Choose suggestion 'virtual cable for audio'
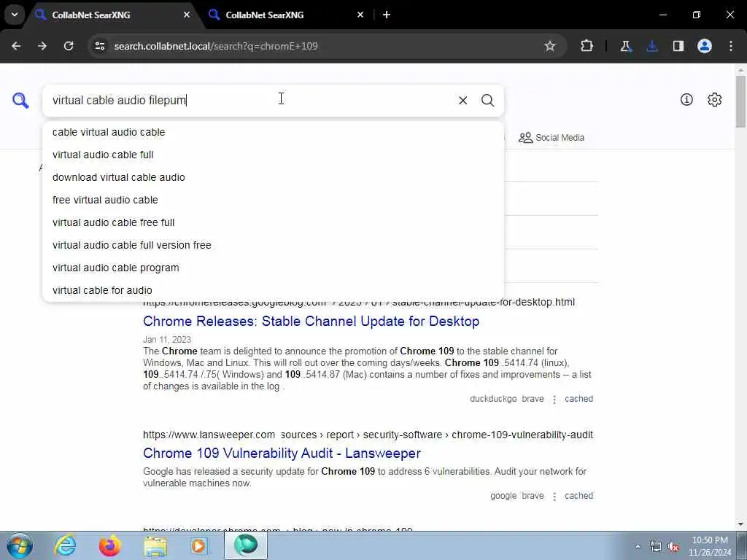Screen dimensions: 747x560 (x=273, y=290)
